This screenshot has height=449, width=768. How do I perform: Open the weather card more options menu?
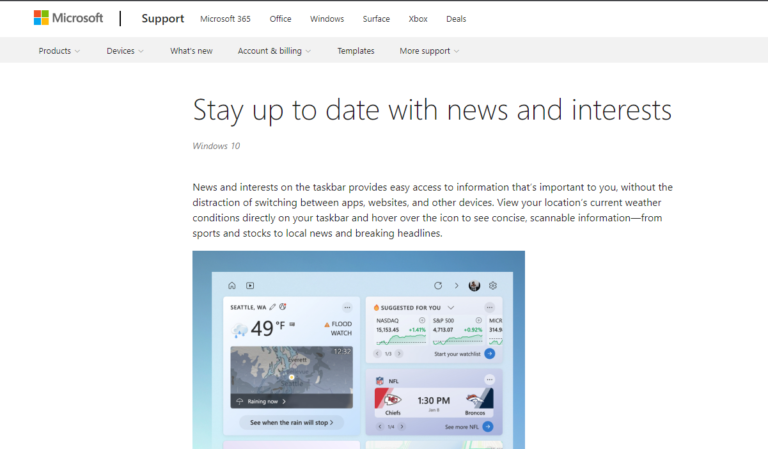pyautogui.click(x=347, y=307)
